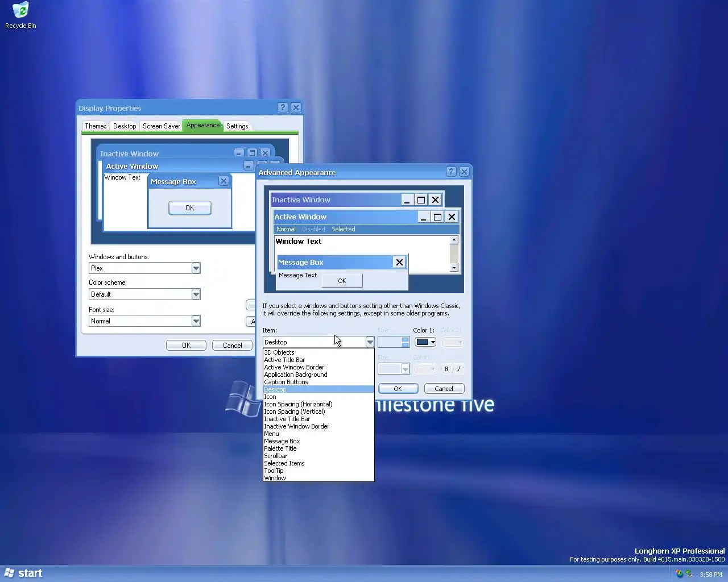Open the Font dropdown arrow
This screenshot has height=582, width=728.
coord(405,369)
